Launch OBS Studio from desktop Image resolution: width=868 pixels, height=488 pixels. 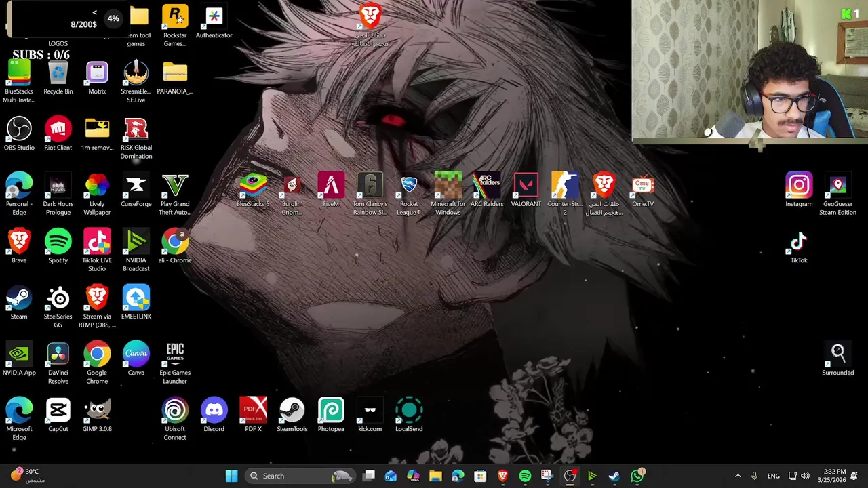coord(19,134)
